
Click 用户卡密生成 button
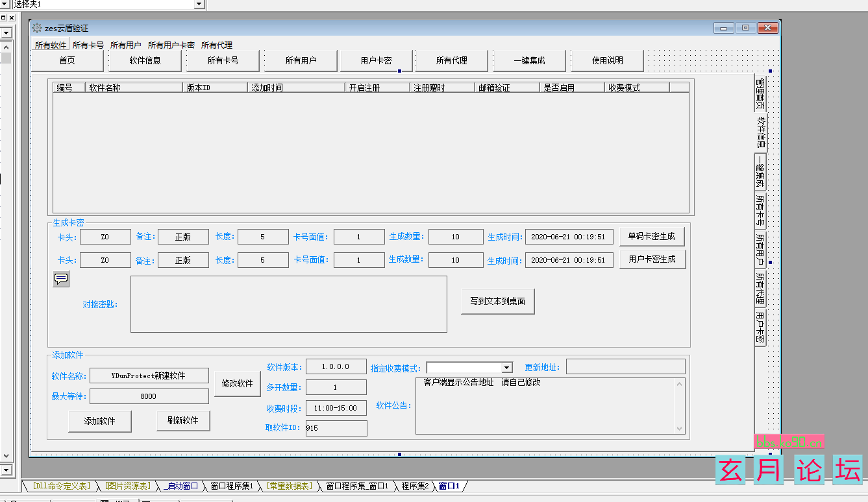(x=652, y=259)
